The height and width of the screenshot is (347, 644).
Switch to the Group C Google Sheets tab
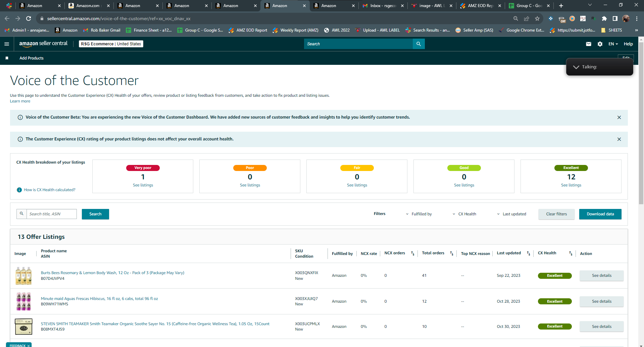[530, 6]
